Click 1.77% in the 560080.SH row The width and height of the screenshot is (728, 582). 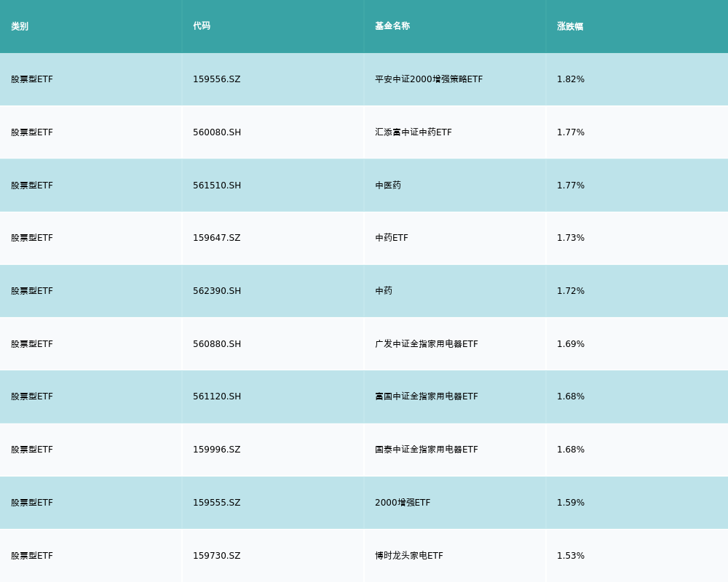point(571,132)
